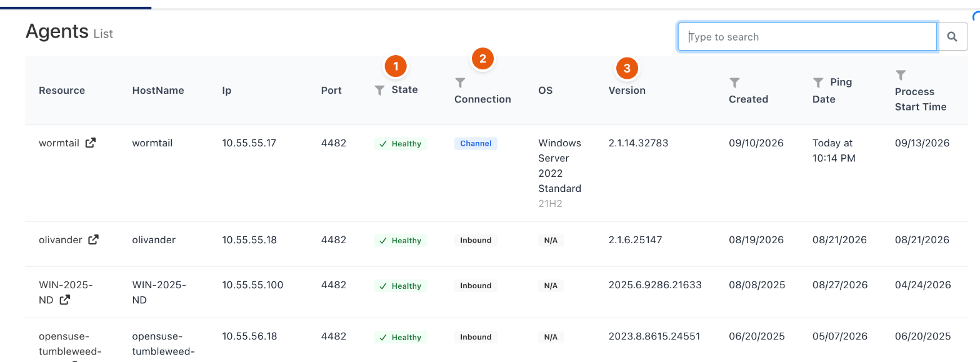Click the Healthy badge in WIN-2025-ND row
The image size is (980, 362).
tap(401, 286)
